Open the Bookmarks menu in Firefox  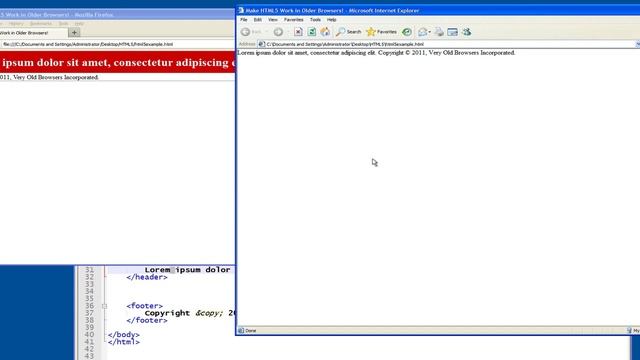(41, 24)
